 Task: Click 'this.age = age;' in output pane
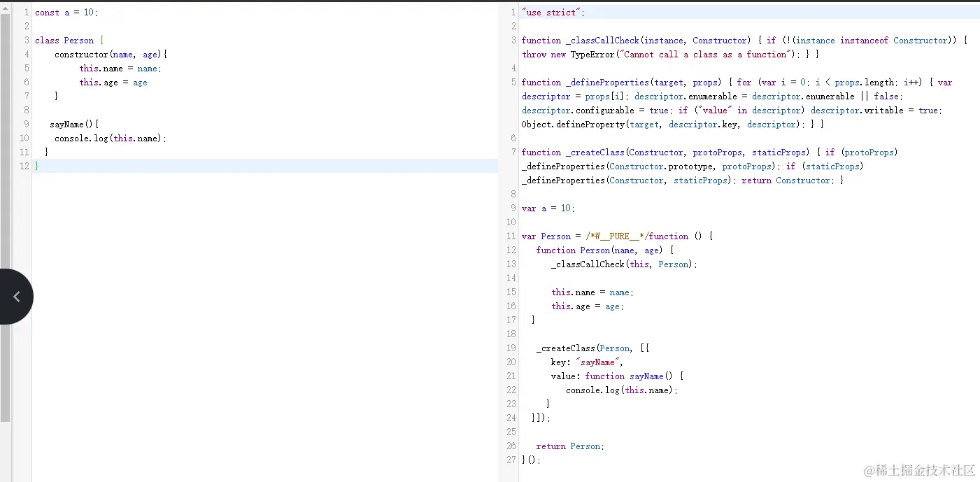pyautogui.click(x=588, y=306)
